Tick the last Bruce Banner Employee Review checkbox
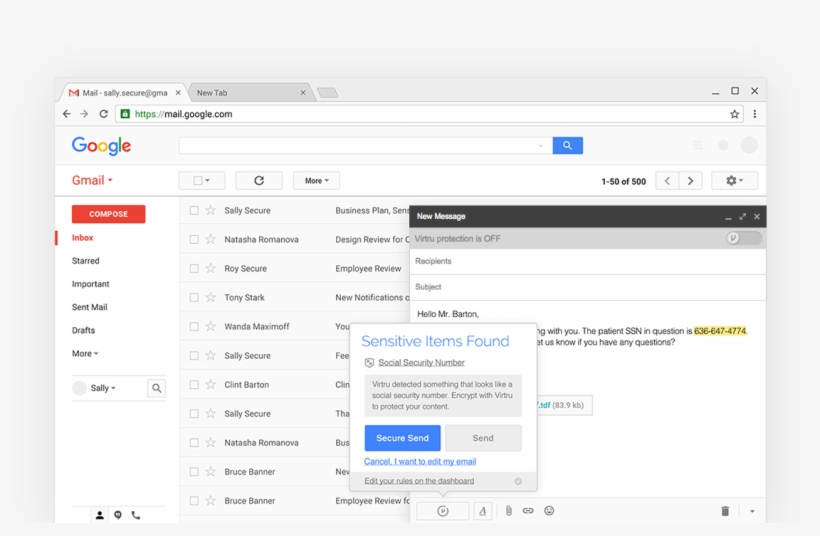 [x=194, y=500]
